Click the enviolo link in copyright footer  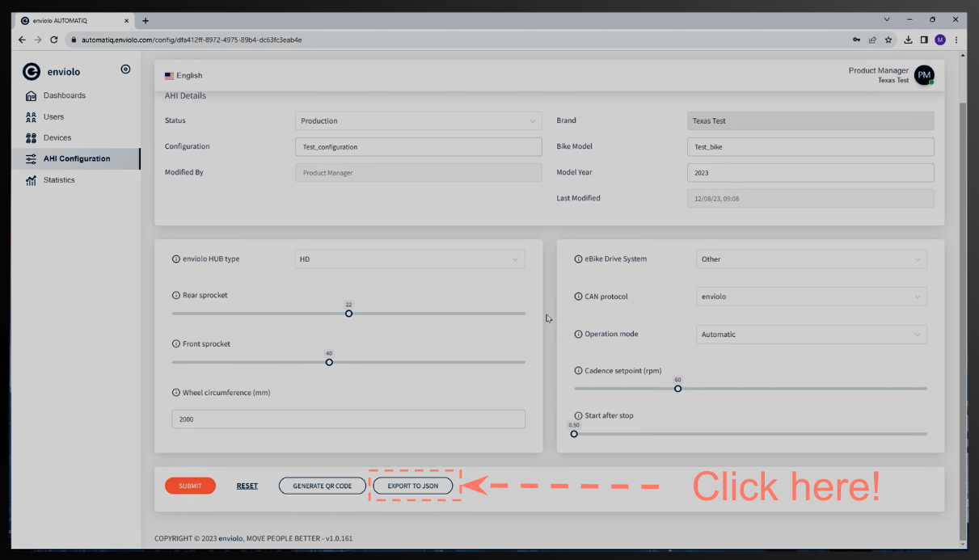pos(231,538)
